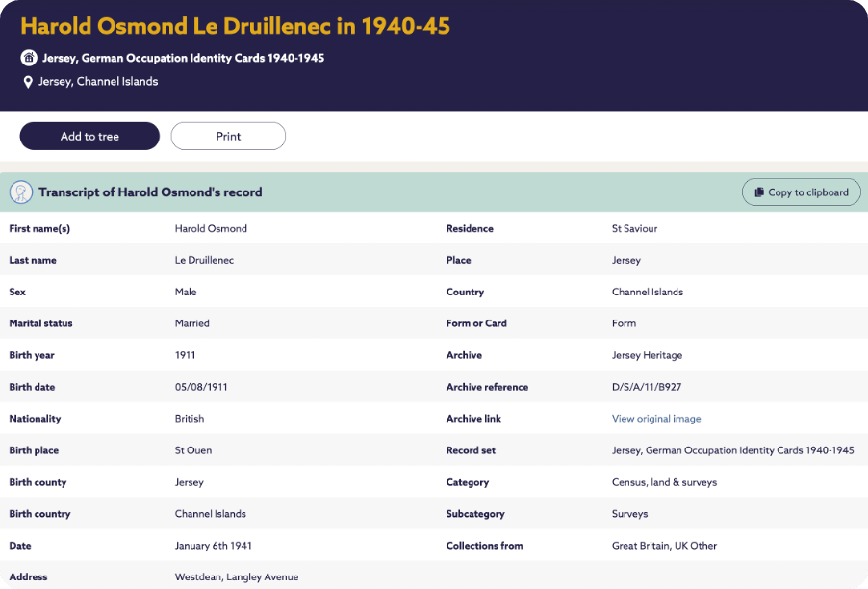Click the 'Last name' field label
Image resolution: width=868 pixels, height=589 pixels.
(x=33, y=260)
